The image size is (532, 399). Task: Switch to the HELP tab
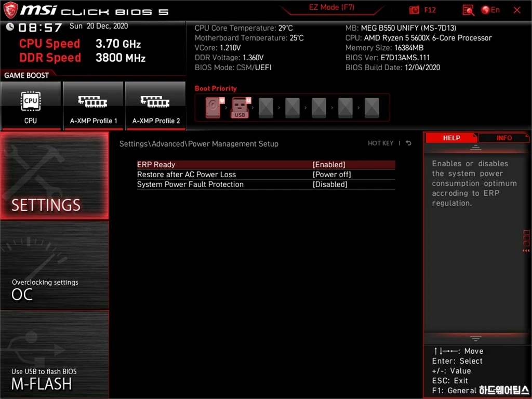click(451, 138)
